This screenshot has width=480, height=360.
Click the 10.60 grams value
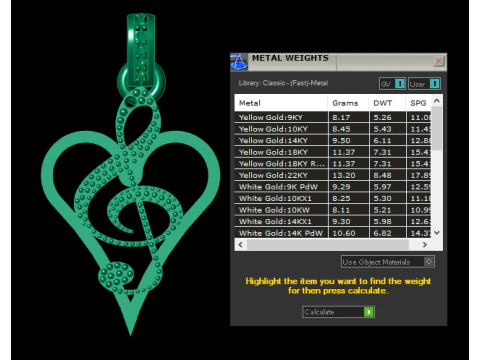(344, 233)
